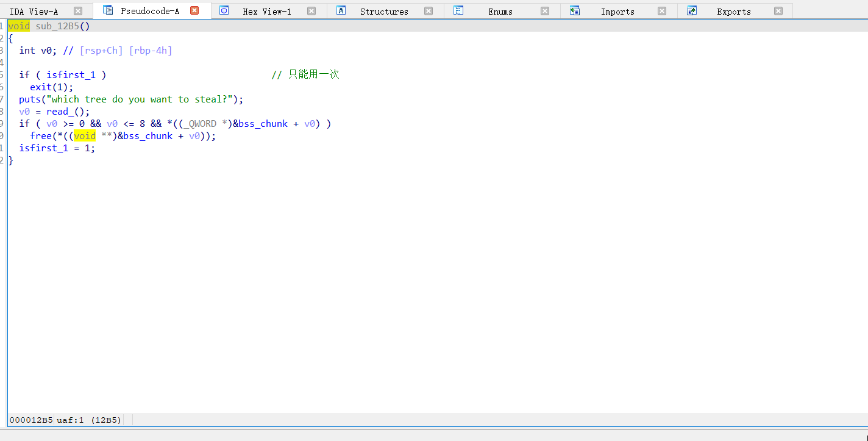Click the function name sub_12B5
The height and width of the screenshot is (441, 868).
[x=57, y=26]
